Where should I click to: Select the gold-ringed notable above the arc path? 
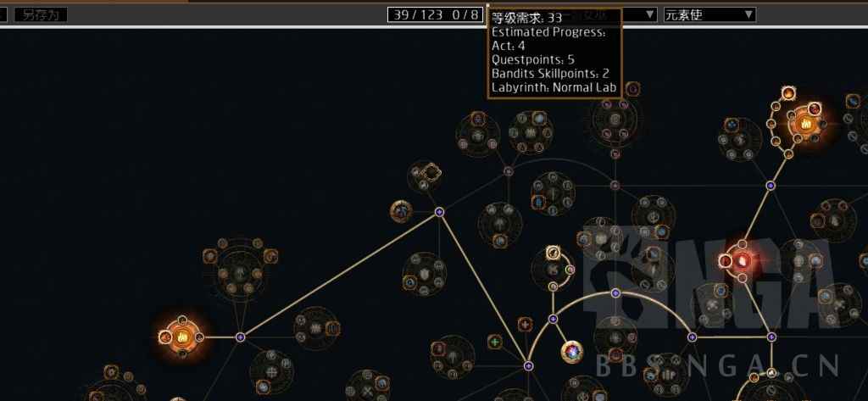(552, 253)
